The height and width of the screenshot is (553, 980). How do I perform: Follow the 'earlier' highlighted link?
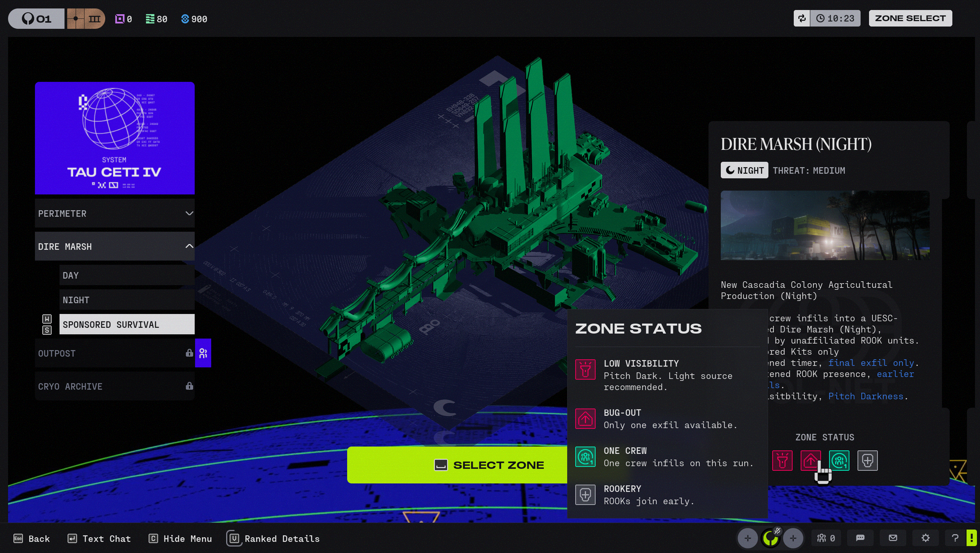point(895,374)
